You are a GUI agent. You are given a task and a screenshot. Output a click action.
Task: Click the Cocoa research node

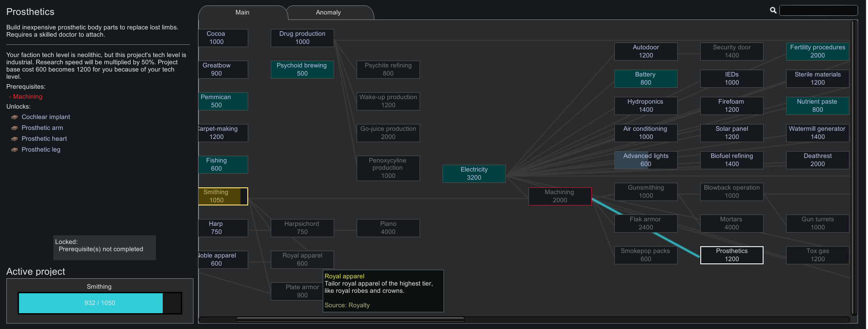[223, 38]
